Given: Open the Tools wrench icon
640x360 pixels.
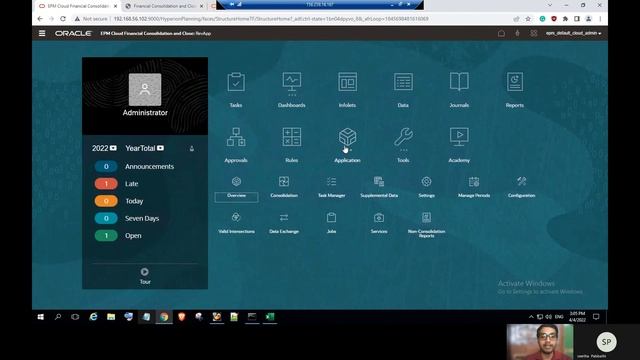Looking at the screenshot, I should pyautogui.click(x=403, y=137).
